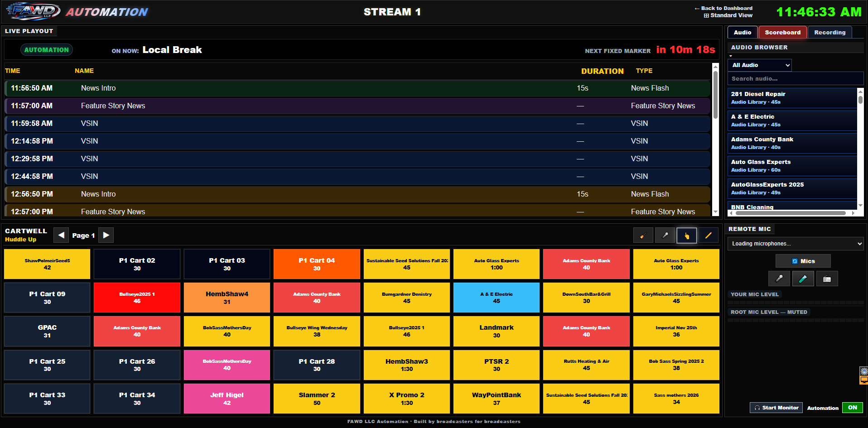Viewport: 868px width, 428px height.
Task: Play the orange P1 Cart 04 cart
Action: click(x=317, y=264)
